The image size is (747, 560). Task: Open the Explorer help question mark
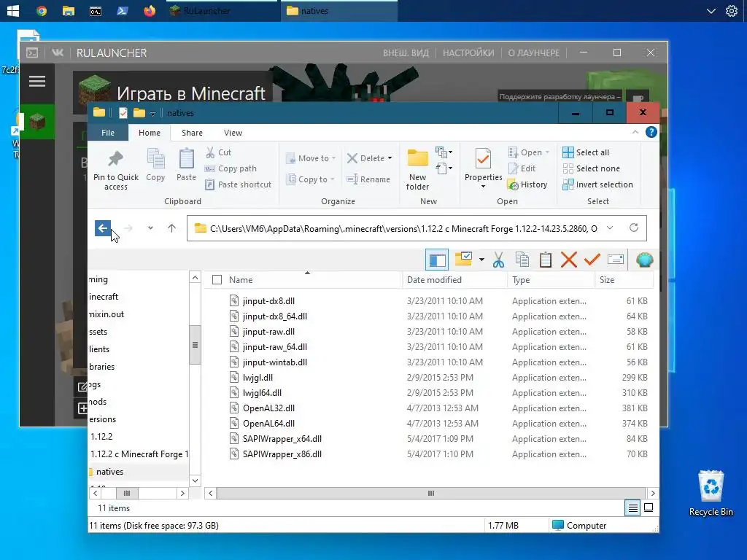coord(651,133)
